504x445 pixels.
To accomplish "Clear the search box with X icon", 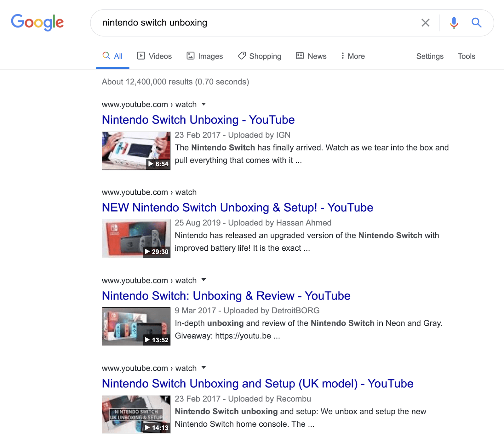I will [425, 23].
